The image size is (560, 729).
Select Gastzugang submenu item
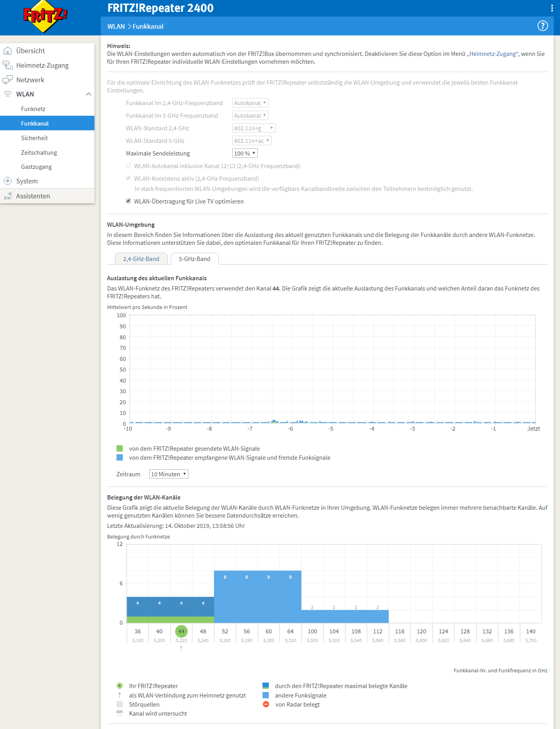coord(47,167)
